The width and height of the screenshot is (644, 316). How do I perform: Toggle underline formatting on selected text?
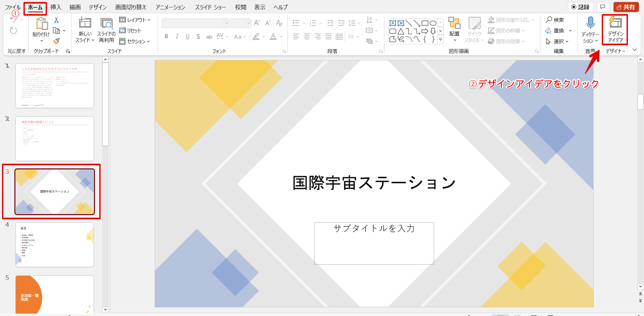click(x=187, y=37)
